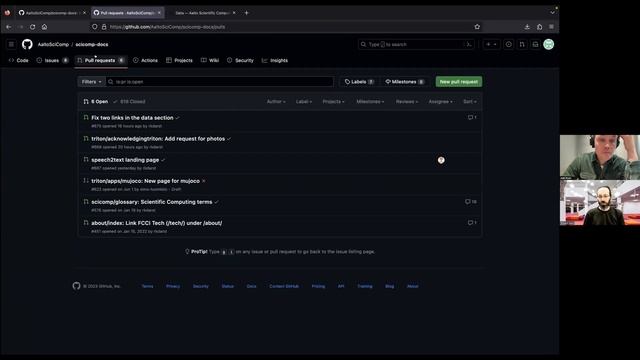Expand the Label filter dropdown
The height and width of the screenshot is (360, 640).
coord(304,102)
